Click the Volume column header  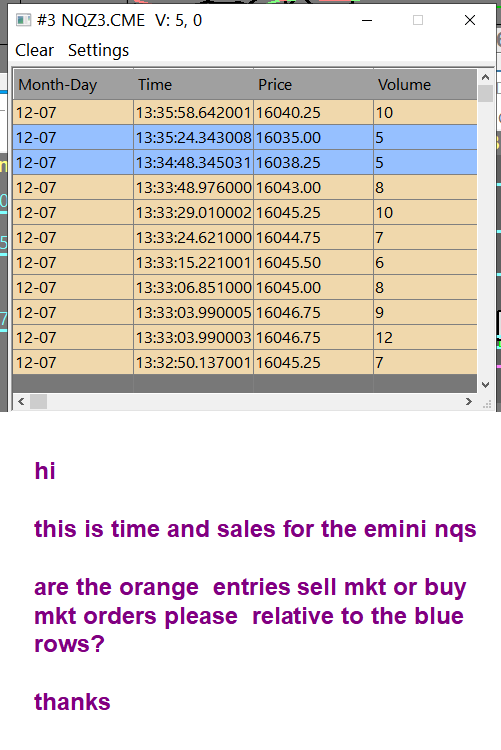point(425,85)
